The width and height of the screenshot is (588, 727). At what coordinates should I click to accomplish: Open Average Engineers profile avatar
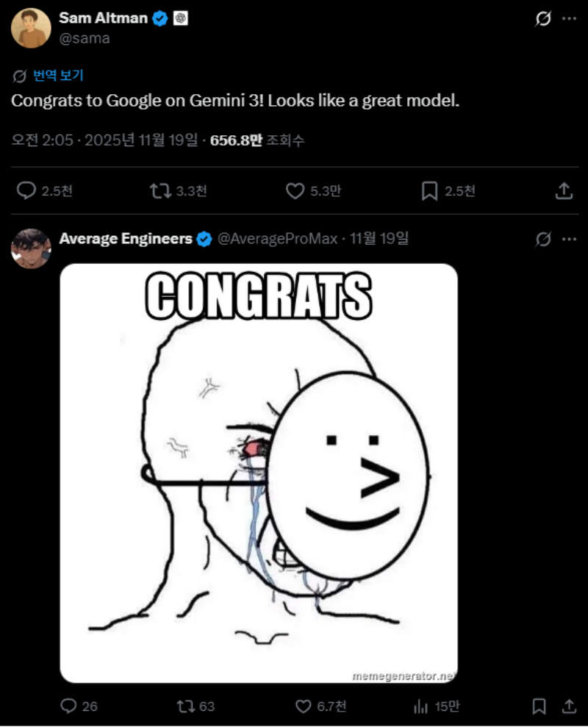(31, 248)
